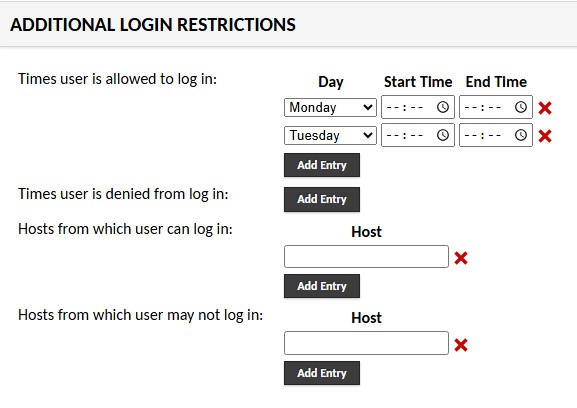577x408 pixels.
Task: Open clock picker for Tuesday End Time
Action: pos(521,135)
